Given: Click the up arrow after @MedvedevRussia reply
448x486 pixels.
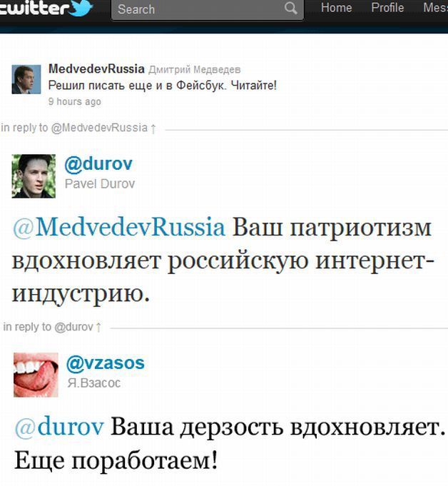Looking at the screenshot, I should click(x=153, y=128).
